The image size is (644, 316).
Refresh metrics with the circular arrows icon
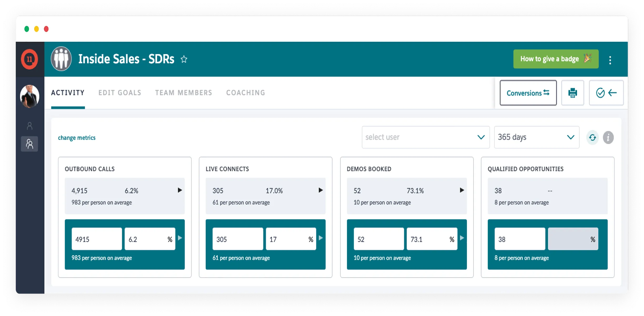pos(592,137)
